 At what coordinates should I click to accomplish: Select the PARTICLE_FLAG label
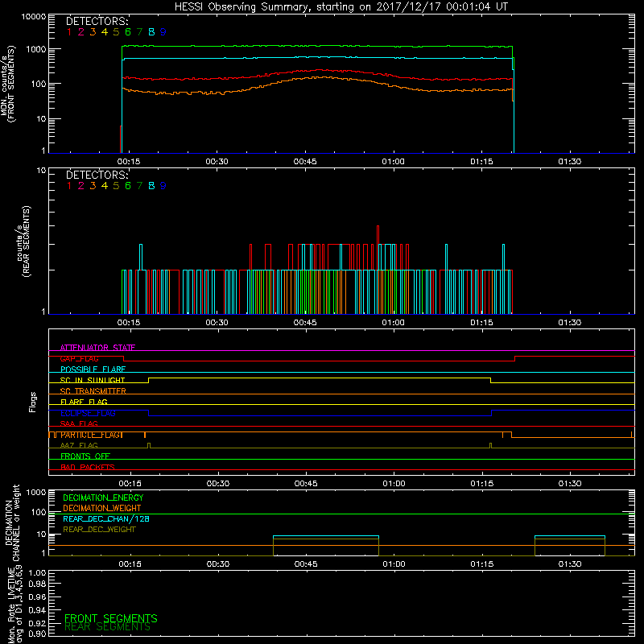91,435
